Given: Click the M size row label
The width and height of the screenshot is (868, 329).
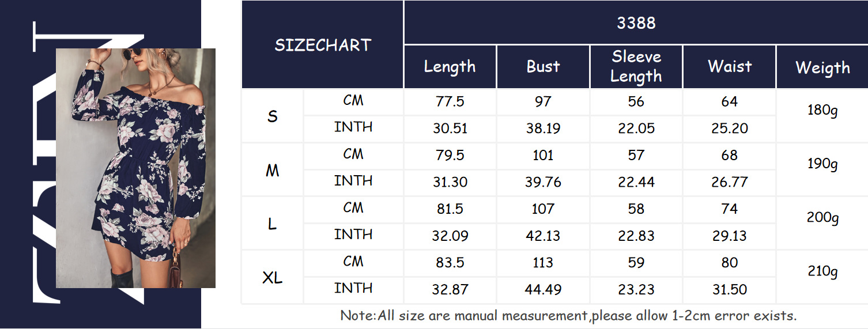Looking at the screenshot, I should pos(272,170).
